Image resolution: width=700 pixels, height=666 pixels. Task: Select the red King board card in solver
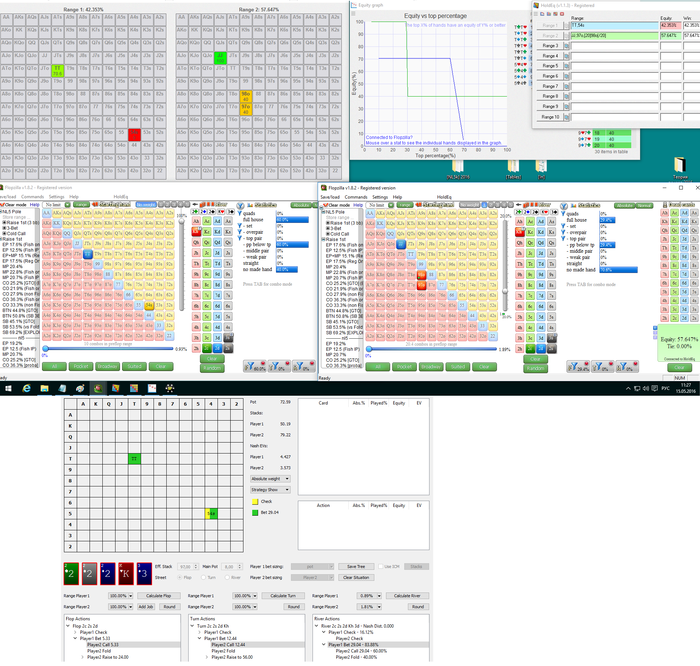126,574
